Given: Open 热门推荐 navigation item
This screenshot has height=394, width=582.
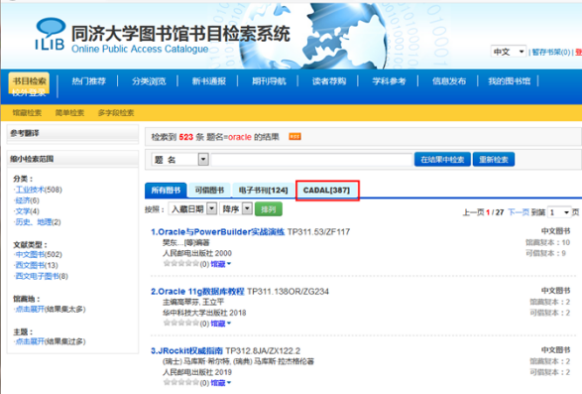Looking at the screenshot, I should (x=89, y=81).
